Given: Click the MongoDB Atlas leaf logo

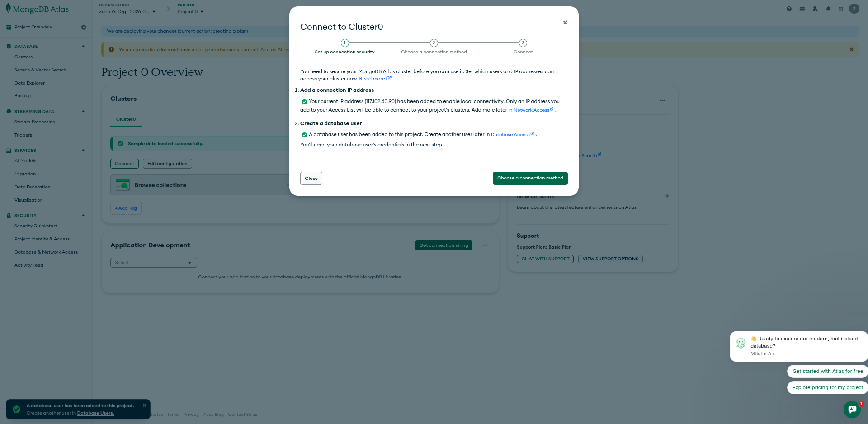Looking at the screenshot, I should pos(8,9).
